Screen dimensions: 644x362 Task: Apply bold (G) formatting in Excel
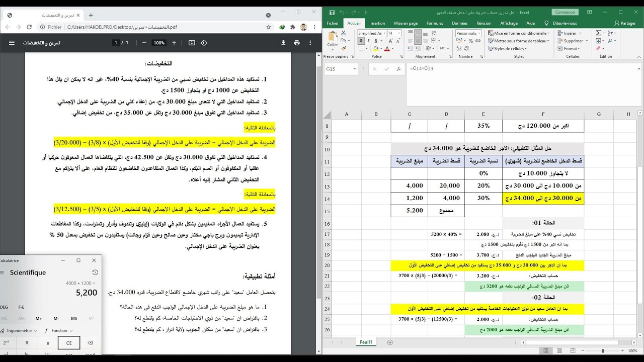pyautogui.click(x=360, y=41)
